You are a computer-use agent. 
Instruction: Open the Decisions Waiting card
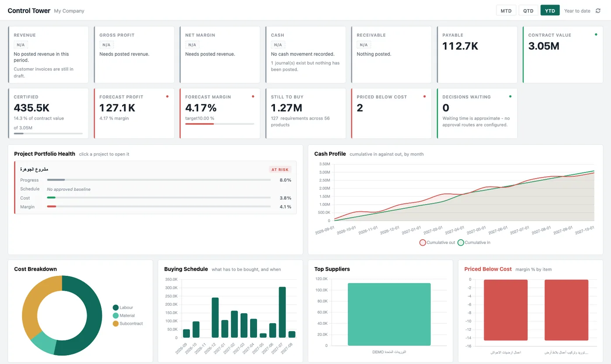(477, 113)
